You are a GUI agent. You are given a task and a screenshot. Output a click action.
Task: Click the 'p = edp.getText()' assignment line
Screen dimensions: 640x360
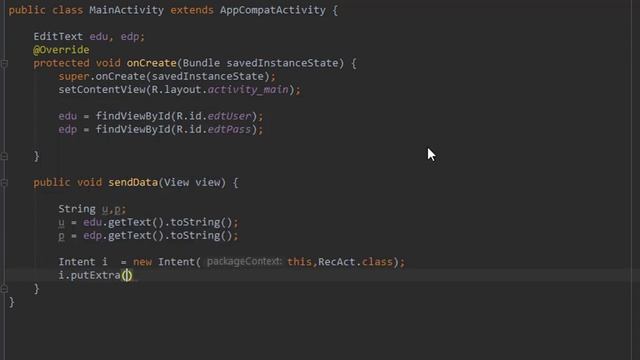pyautogui.click(x=148, y=236)
